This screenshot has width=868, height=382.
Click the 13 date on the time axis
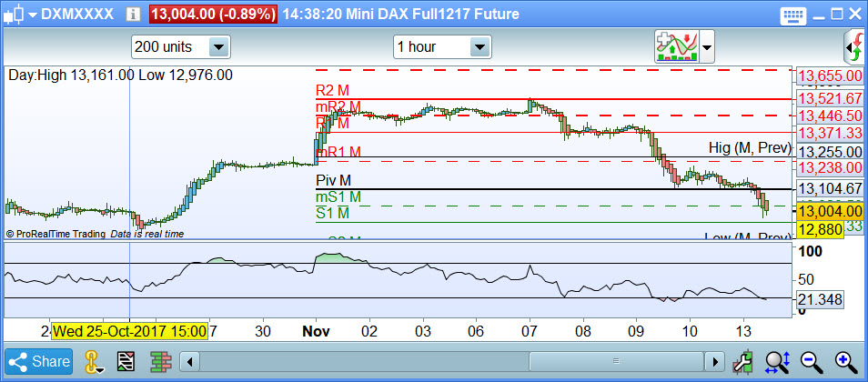pyautogui.click(x=743, y=332)
